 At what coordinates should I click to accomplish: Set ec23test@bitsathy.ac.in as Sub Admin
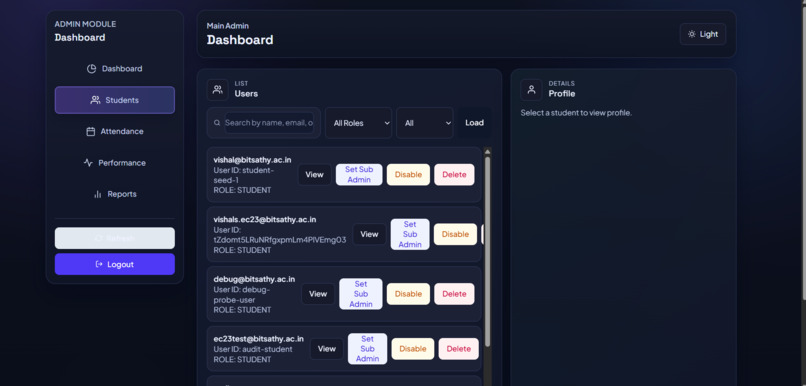click(x=368, y=349)
